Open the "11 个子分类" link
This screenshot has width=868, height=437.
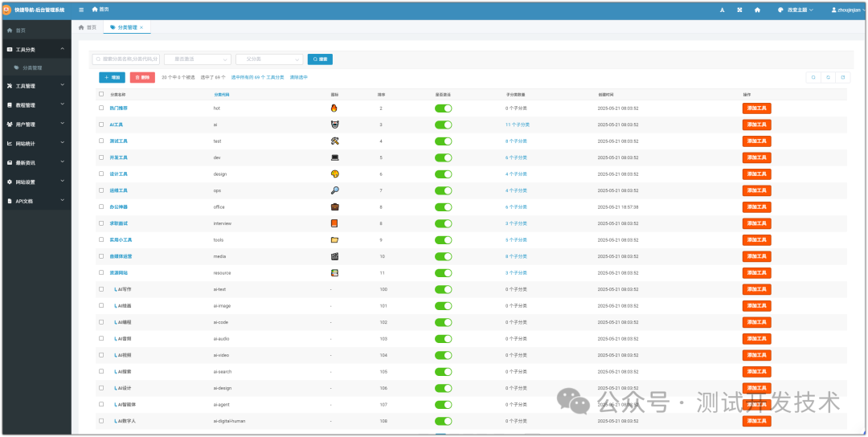(518, 125)
